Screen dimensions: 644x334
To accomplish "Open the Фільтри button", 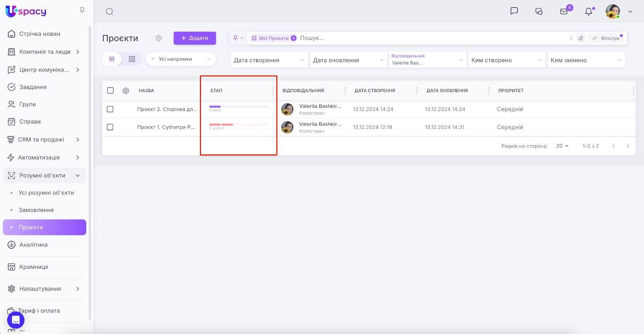I will (606, 38).
